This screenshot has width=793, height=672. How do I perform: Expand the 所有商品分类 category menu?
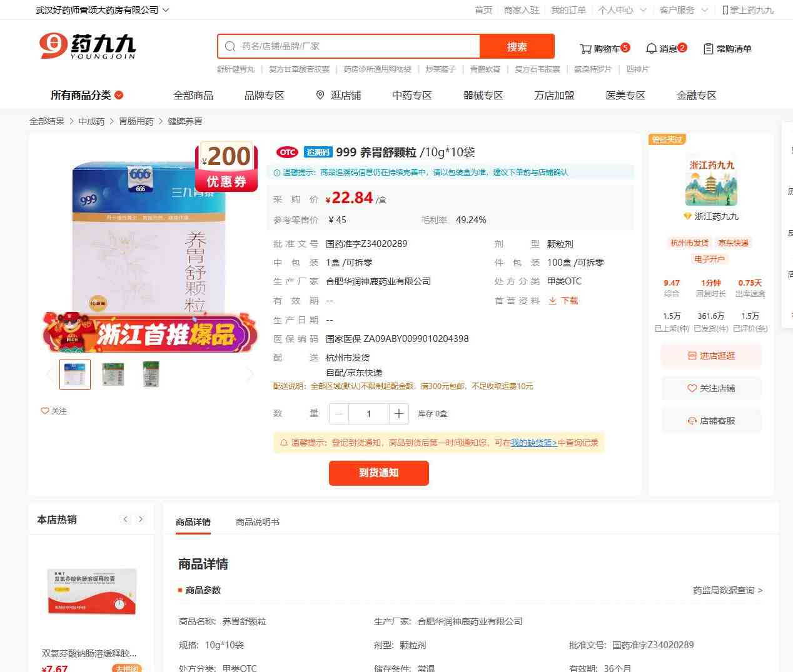pos(87,95)
